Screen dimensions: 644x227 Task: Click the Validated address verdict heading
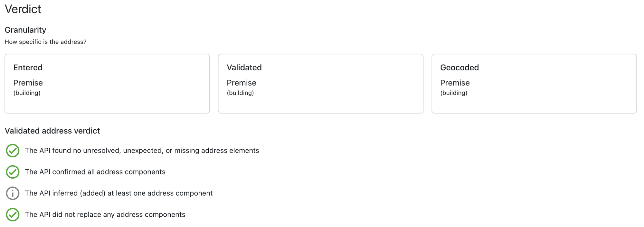(x=52, y=131)
